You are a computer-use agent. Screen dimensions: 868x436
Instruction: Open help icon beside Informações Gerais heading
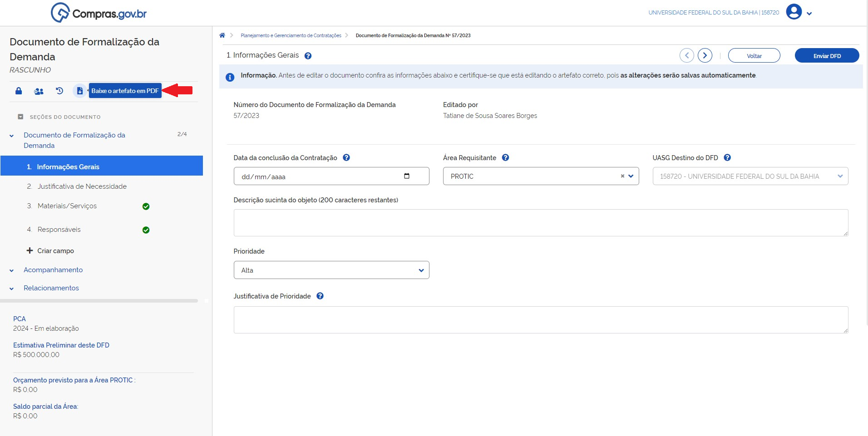[x=308, y=56]
